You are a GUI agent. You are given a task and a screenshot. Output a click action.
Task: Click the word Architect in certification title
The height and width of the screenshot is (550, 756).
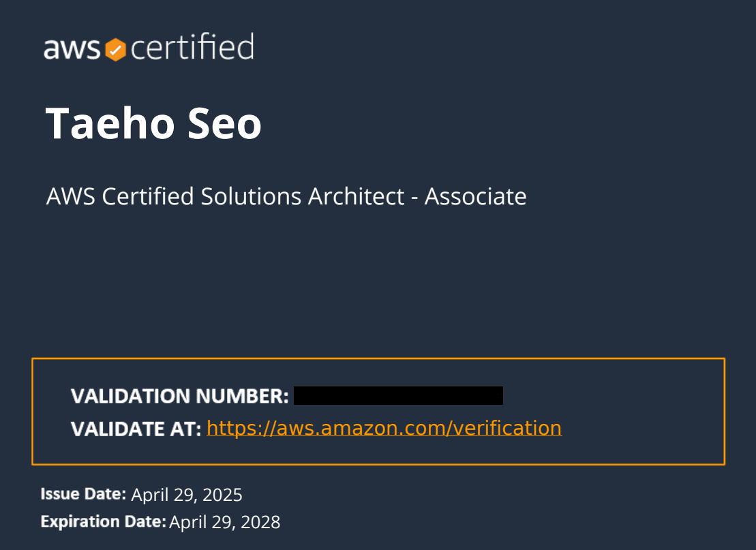tap(357, 196)
